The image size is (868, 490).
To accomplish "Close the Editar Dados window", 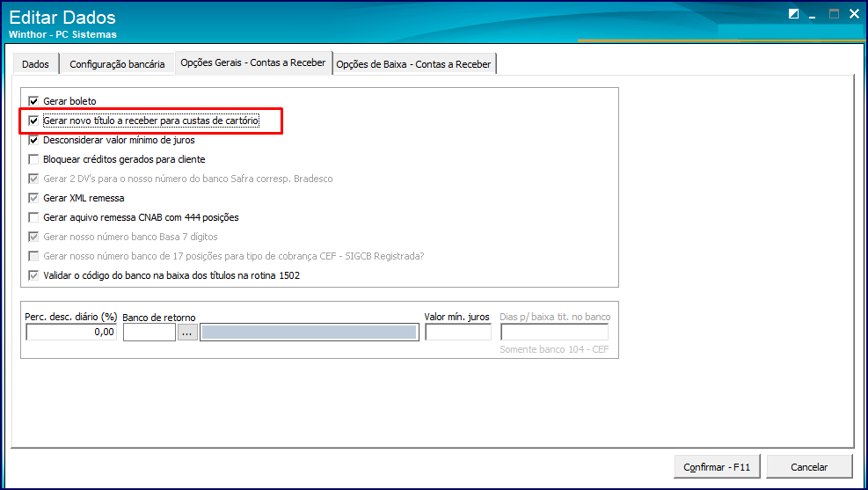I will click(854, 14).
